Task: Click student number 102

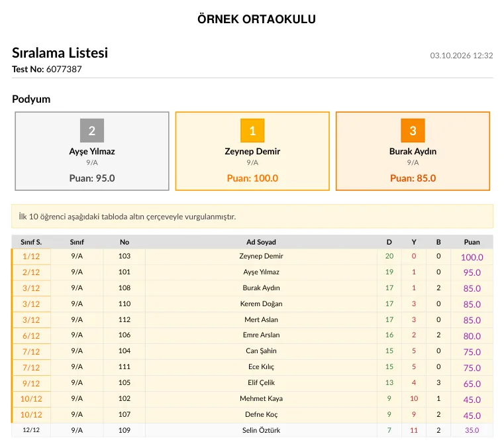Action: [x=125, y=398]
